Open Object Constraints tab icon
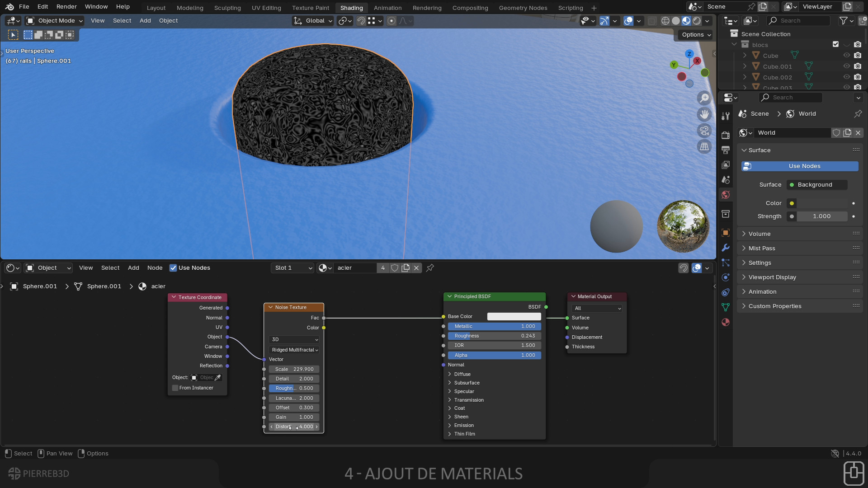This screenshot has height=488, width=868. pyautogui.click(x=726, y=292)
